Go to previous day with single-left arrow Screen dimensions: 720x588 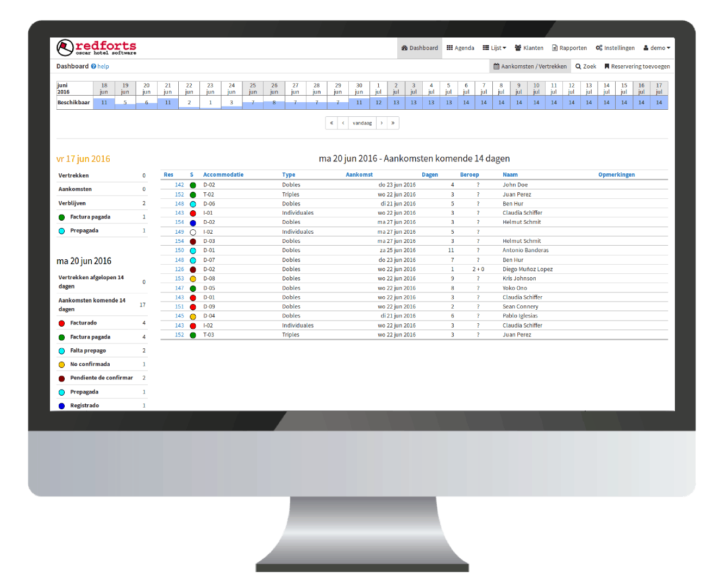[x=343, y=123]
